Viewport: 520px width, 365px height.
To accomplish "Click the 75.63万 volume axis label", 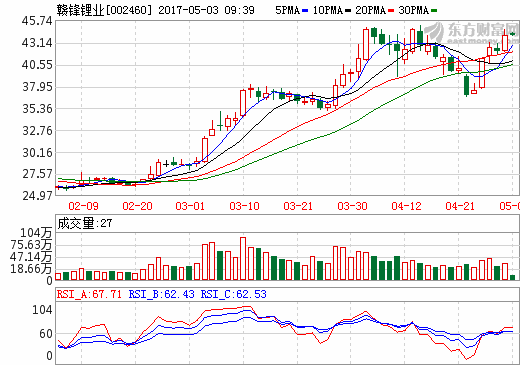I will 31,245.
